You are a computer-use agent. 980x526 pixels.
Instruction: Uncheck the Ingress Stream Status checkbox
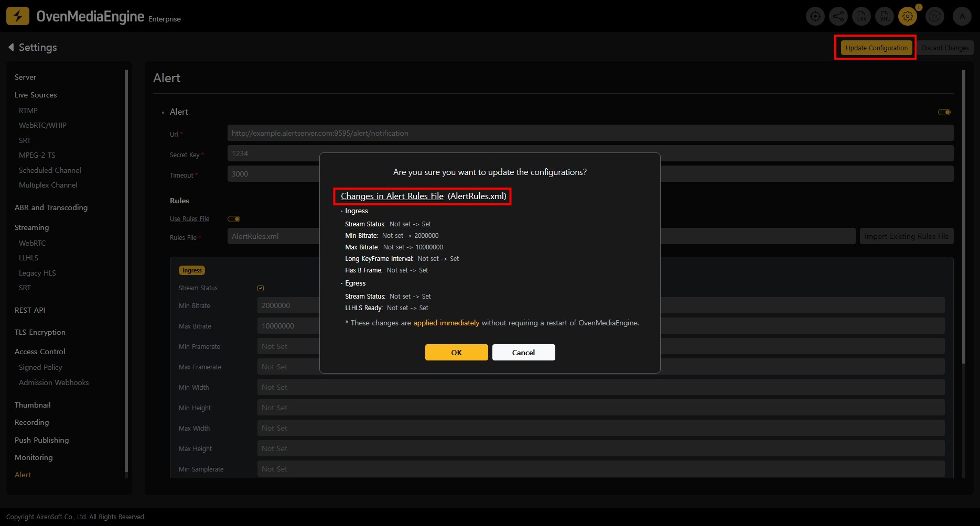(x=261, y=288)
